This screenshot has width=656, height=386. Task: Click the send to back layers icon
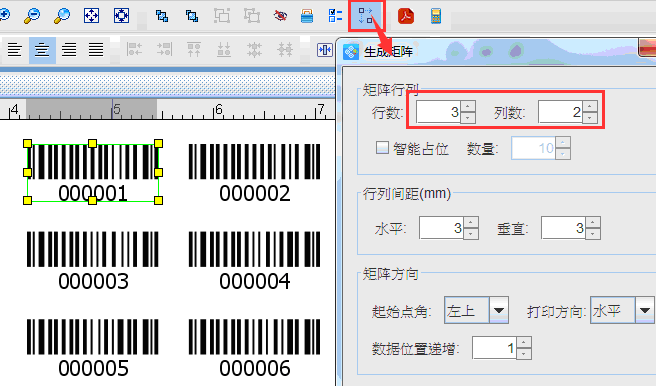tap(192, 16)
